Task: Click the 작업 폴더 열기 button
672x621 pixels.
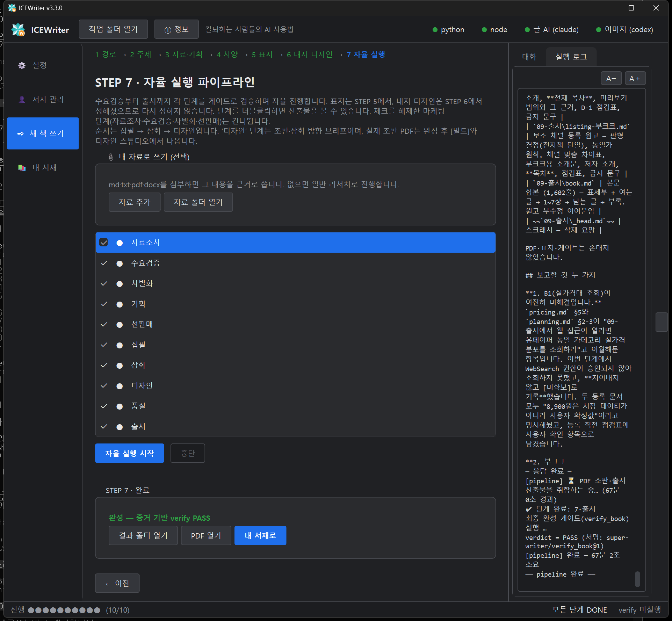Action: click(113, 29)
